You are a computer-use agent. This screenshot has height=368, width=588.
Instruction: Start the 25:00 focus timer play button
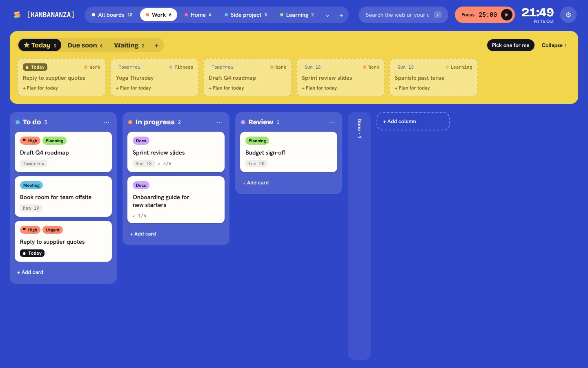pos(506,15)
